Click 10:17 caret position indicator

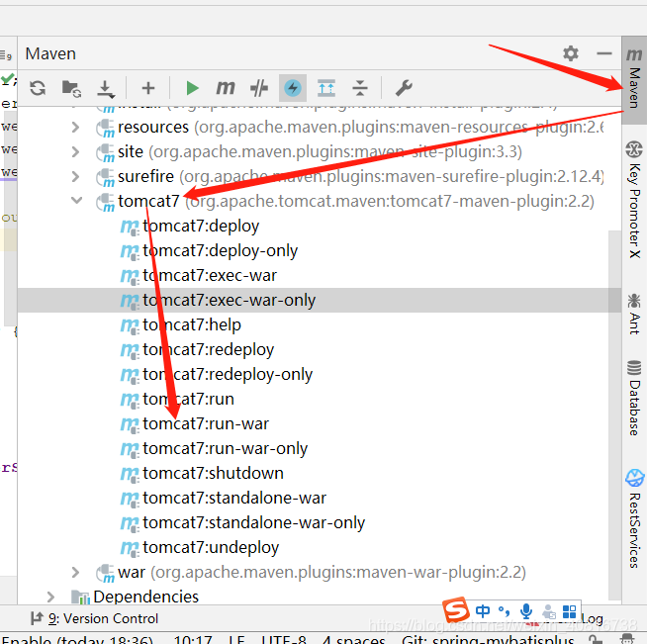193,639
